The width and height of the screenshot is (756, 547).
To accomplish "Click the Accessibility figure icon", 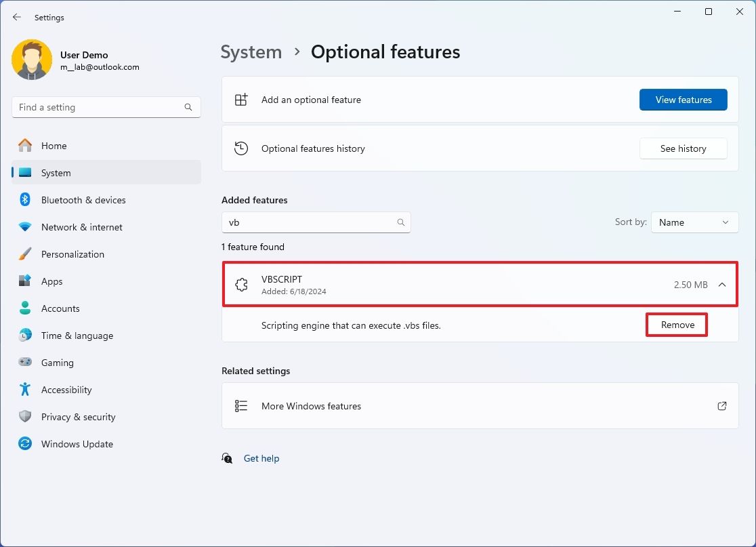I will [25, 389].
